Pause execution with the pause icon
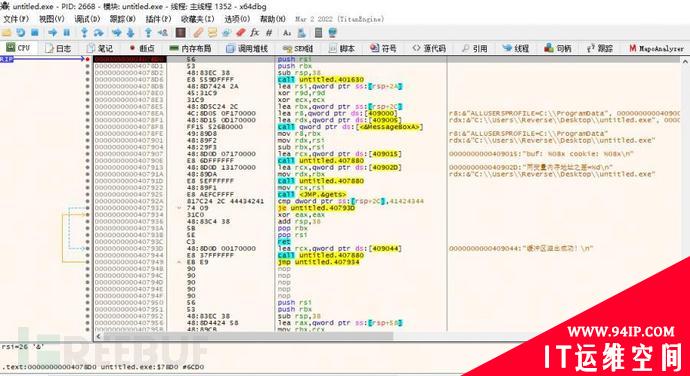This screenshot has width=690, height=376. coord(67,33)
